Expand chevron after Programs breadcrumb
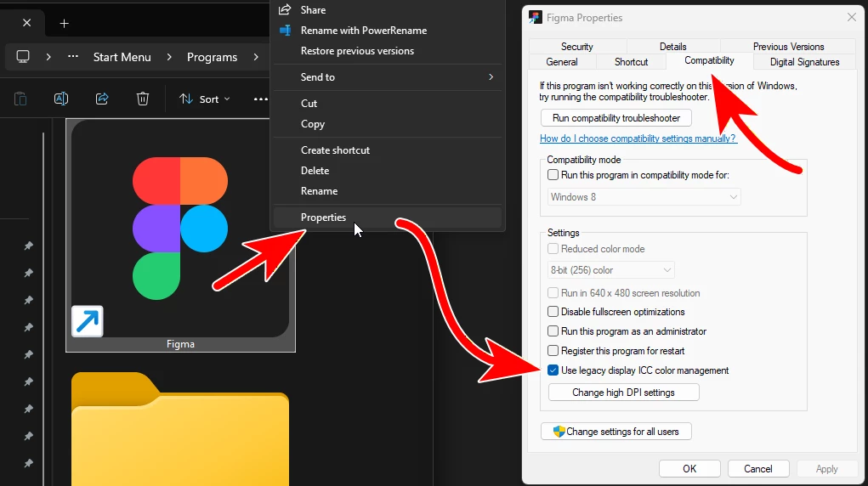The width and height of the screenshot is (868, 486). click(256, 56)
